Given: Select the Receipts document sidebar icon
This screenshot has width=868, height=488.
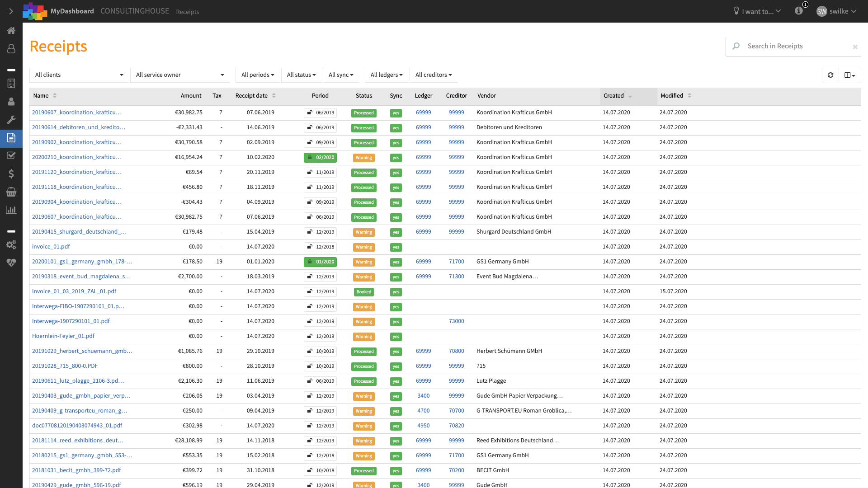Looking at the screenshot, I should 11,138.
